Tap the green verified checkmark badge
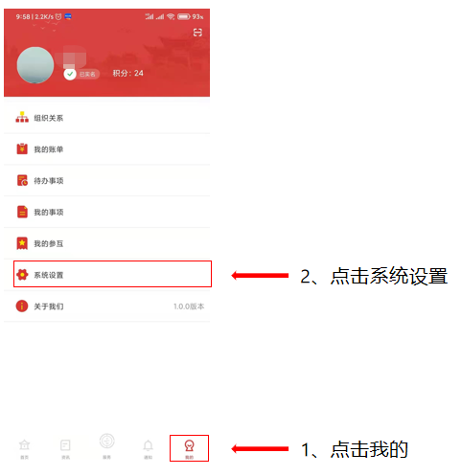 [x=70, y=74]
